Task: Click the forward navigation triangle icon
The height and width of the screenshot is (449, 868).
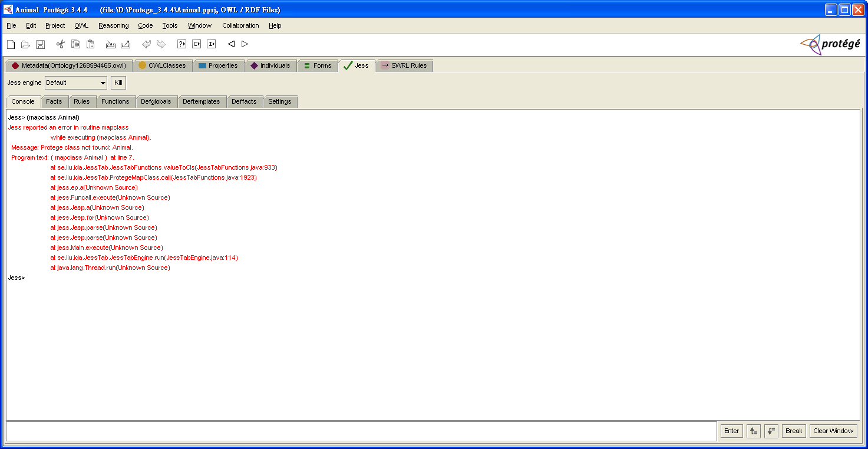Action: [245, 44]
